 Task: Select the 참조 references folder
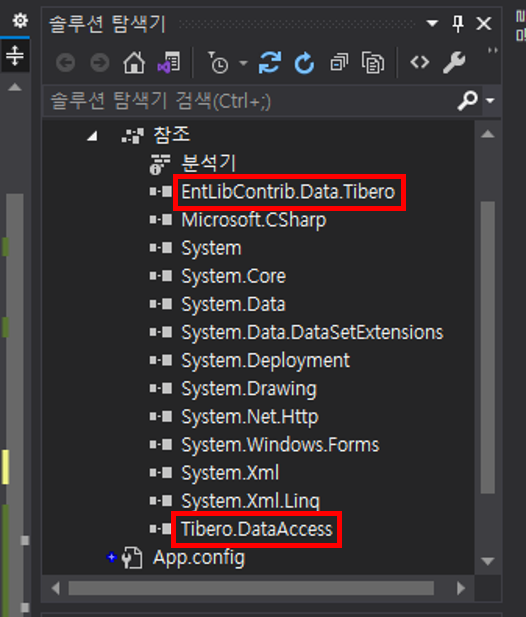(172, 135)
